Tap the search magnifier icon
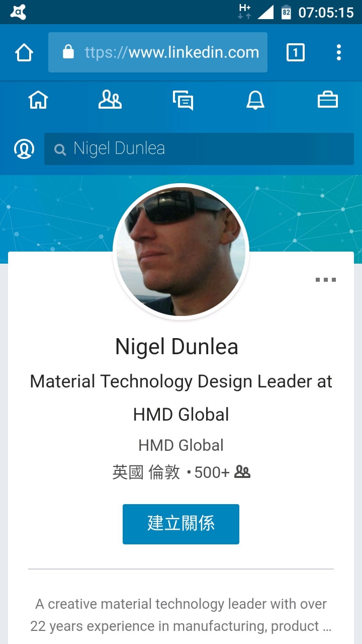Image resolution: width=362 pixels, height=644 pixels. 60,149
